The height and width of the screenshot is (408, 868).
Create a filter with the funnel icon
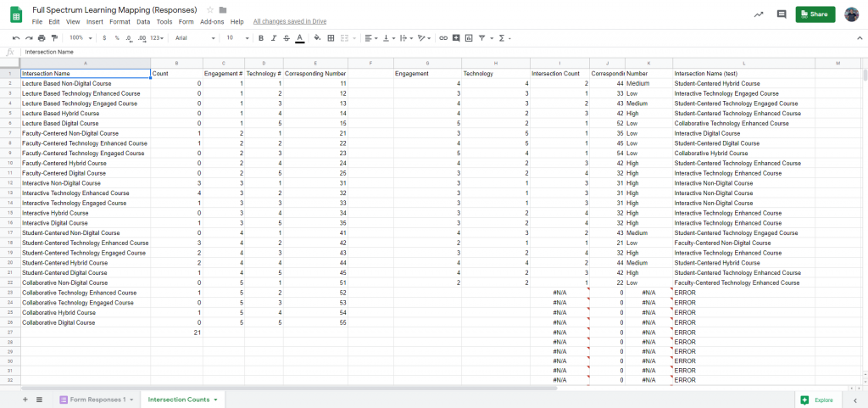[481, 38]
